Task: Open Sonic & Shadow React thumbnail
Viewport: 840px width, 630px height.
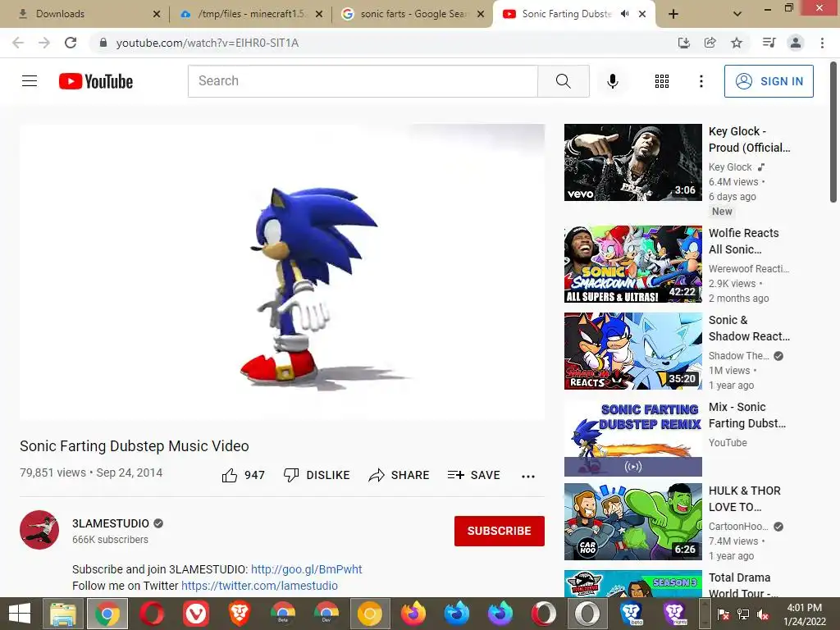Action: point(632,351)
